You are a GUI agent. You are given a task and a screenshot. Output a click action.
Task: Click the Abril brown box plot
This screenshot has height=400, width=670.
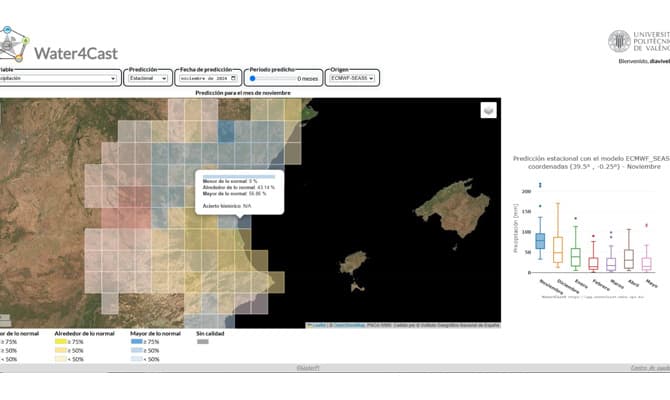[x=628, y=259]
